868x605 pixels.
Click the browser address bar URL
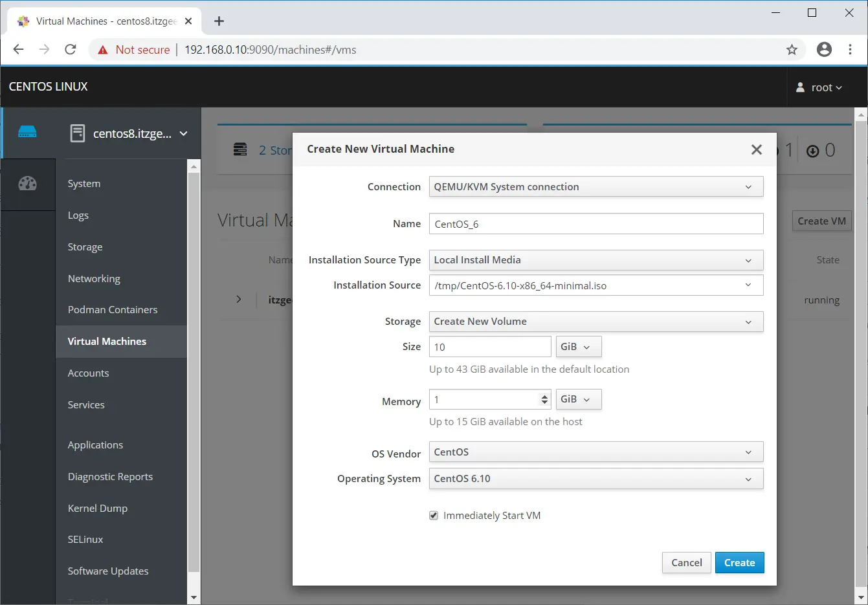pos(271,50)
